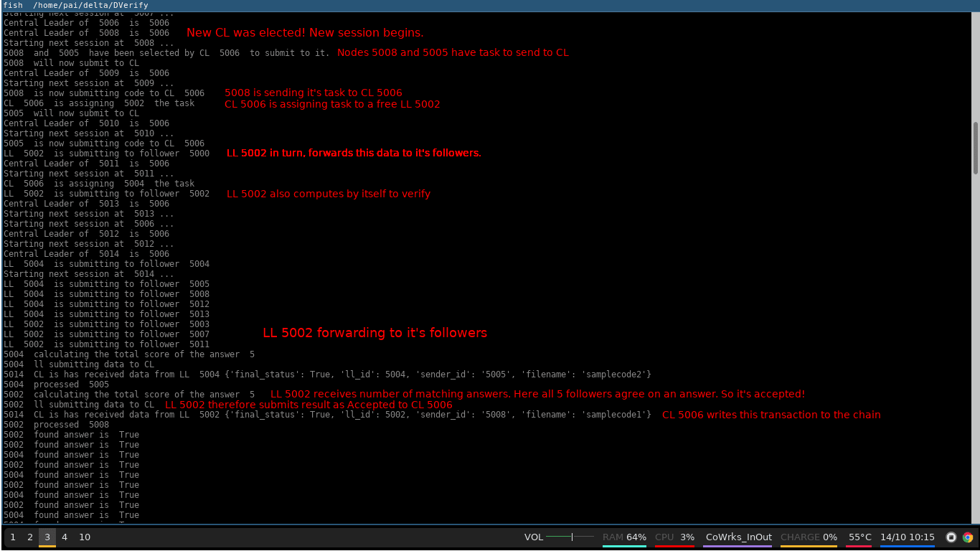
Task: Click line 'Starting next session at 5006 ...'
Action: click(x=89, y=224)
